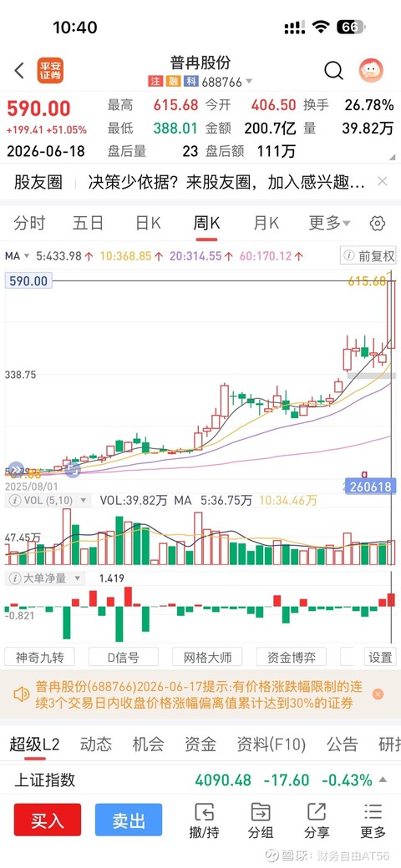This screenshot has width=401, height=868.
Task: Tap the 金额 200.7亿 value
Action: coord(270,129)
